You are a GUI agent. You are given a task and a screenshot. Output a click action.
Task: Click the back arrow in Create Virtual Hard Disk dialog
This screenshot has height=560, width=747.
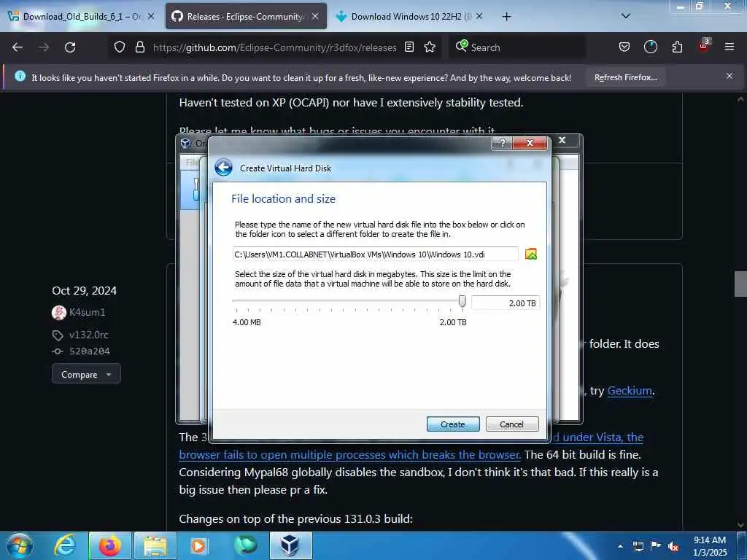(x=223, y=168)
